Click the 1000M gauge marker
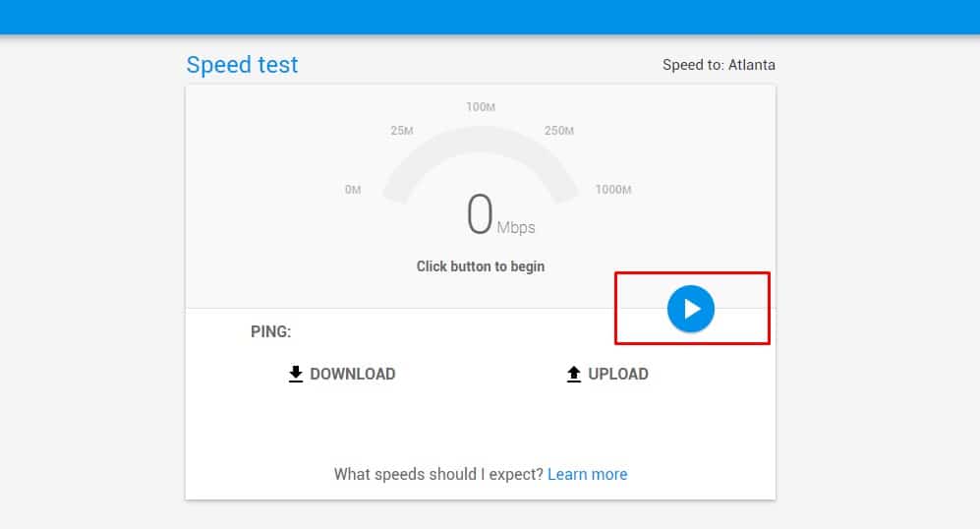Image resolution: width=980 pixels, height=529 pixels. [x=613, y=190]
